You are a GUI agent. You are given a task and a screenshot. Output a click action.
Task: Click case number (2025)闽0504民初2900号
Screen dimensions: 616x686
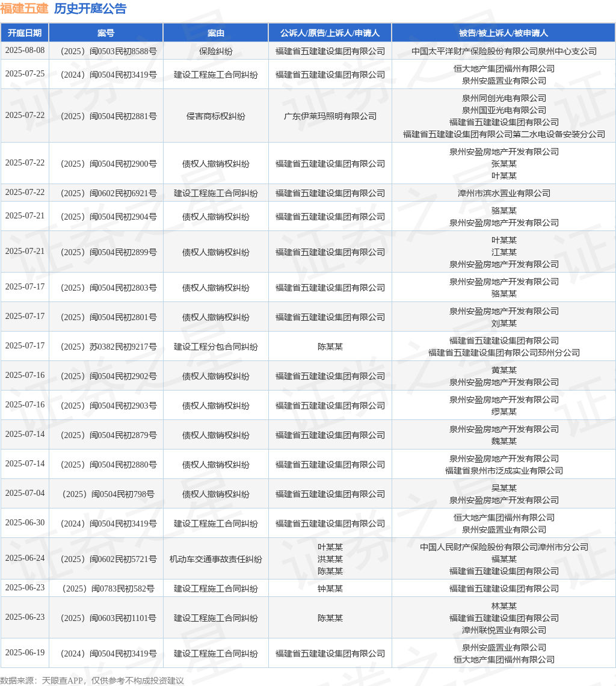(108, 164)
